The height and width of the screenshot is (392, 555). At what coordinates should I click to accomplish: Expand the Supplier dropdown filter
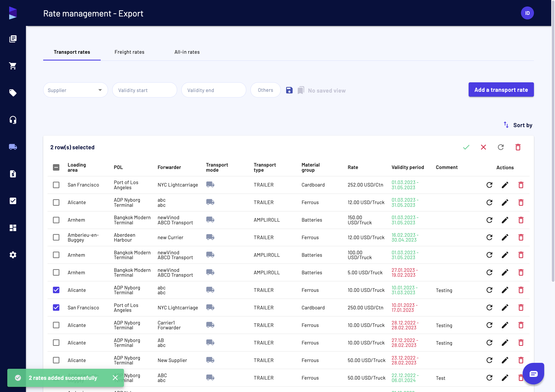pos(76,90)
